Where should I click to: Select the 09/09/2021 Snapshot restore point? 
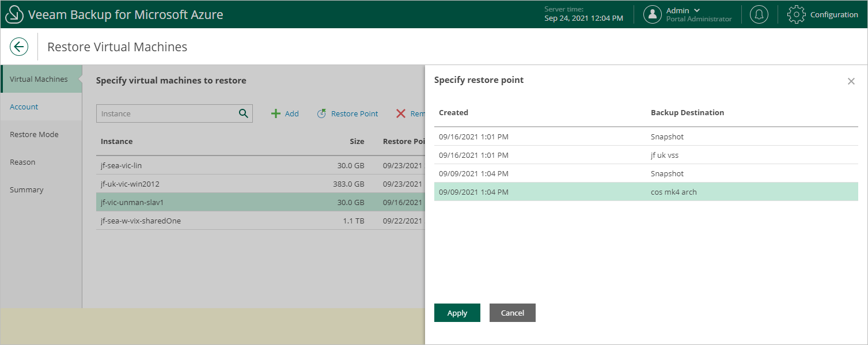pos(646,173)
